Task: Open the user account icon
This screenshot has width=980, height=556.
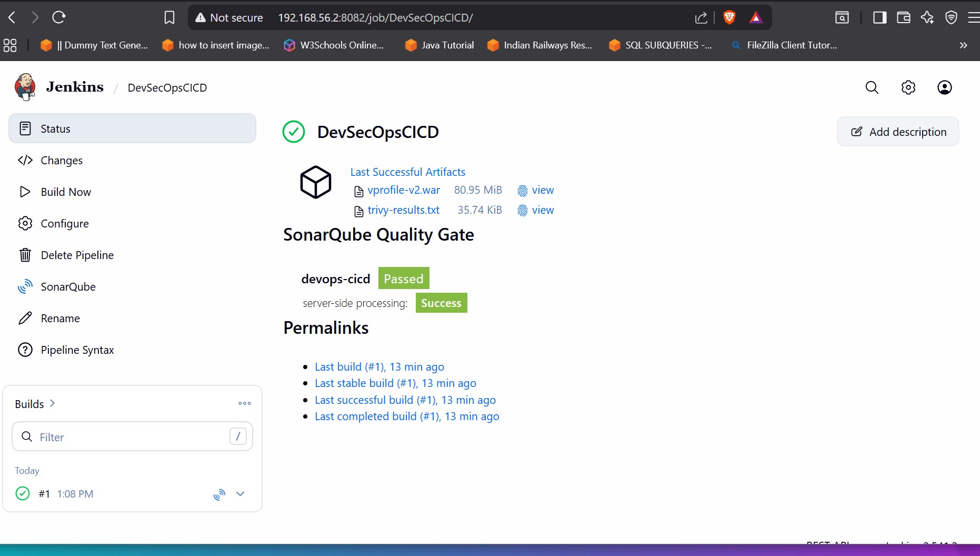Action: click(945, 87)
